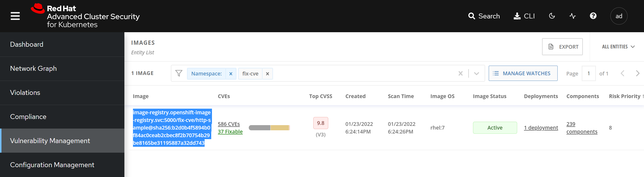The image size is (644, 177).
Task: Open the http-sample image row name
Action: tap(172, 128)
